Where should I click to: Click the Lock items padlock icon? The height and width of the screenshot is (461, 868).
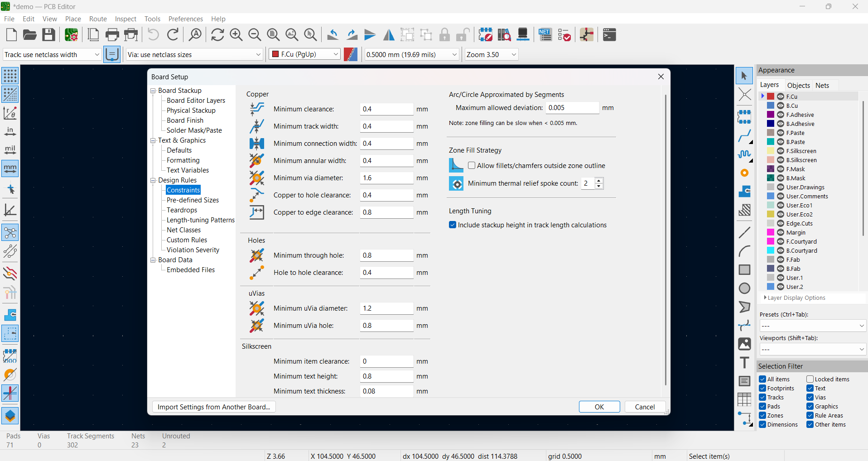click(444, 35)
